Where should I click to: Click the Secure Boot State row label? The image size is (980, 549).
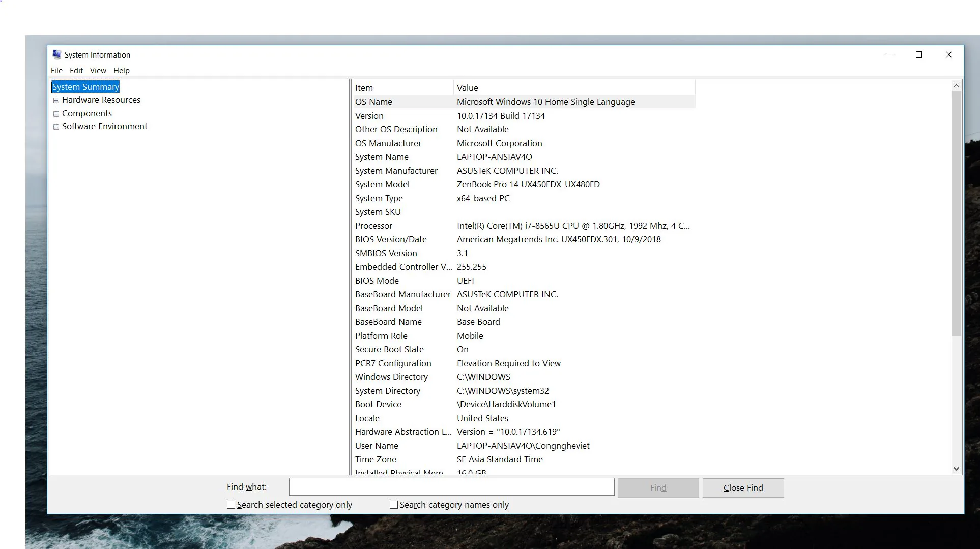coord(389,349)
